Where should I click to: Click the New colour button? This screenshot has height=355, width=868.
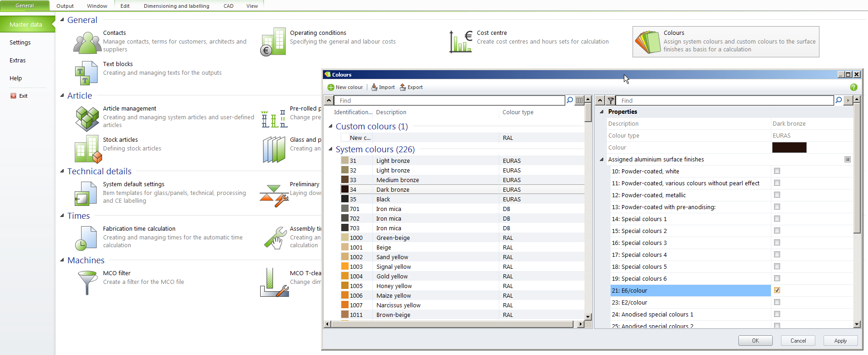click(x=345, y=87)
